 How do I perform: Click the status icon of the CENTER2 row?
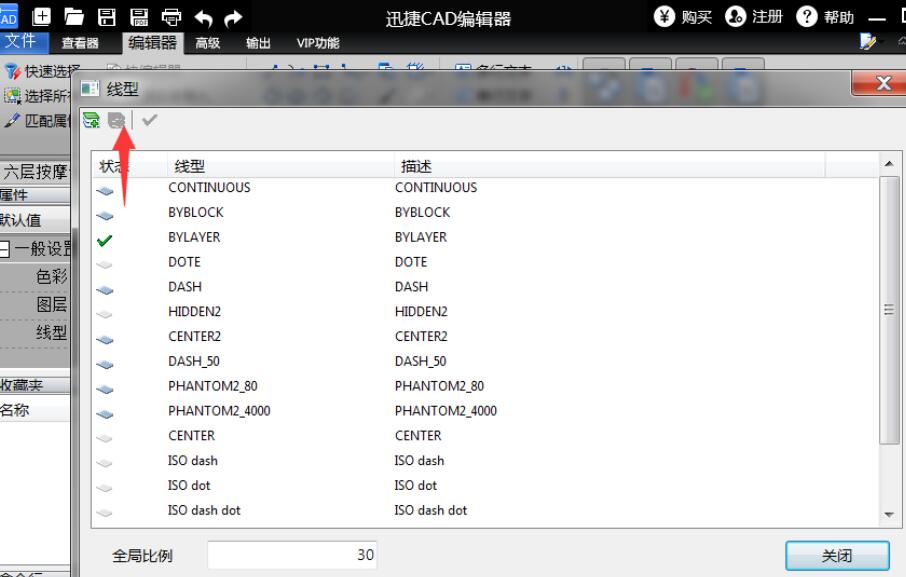click(105, 340)
